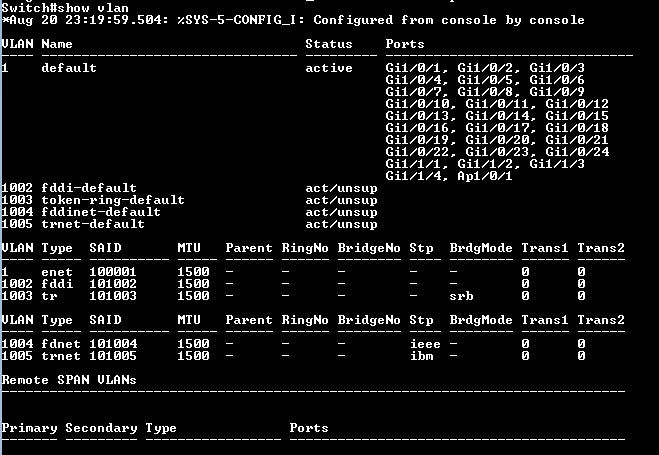Screen dimensions: 659x455
Task: Click the 'Switch#show vlan' command line
Action: coord(65,8)
